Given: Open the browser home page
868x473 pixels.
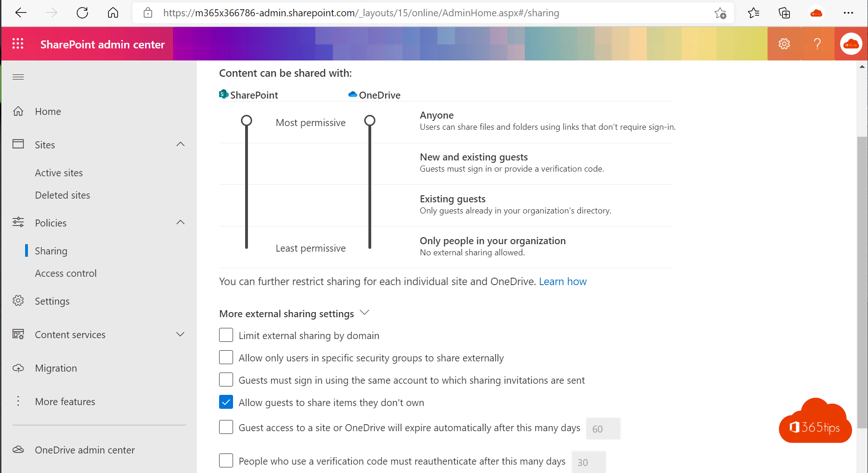Looking at the screenshot, I should (113, 13).
